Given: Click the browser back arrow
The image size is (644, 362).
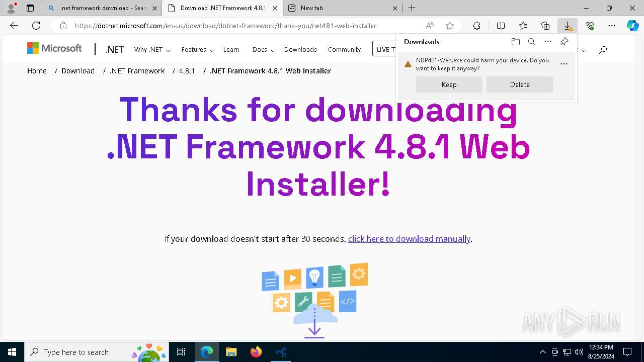Looking at the screenshot, I should (x=14, y=26).
